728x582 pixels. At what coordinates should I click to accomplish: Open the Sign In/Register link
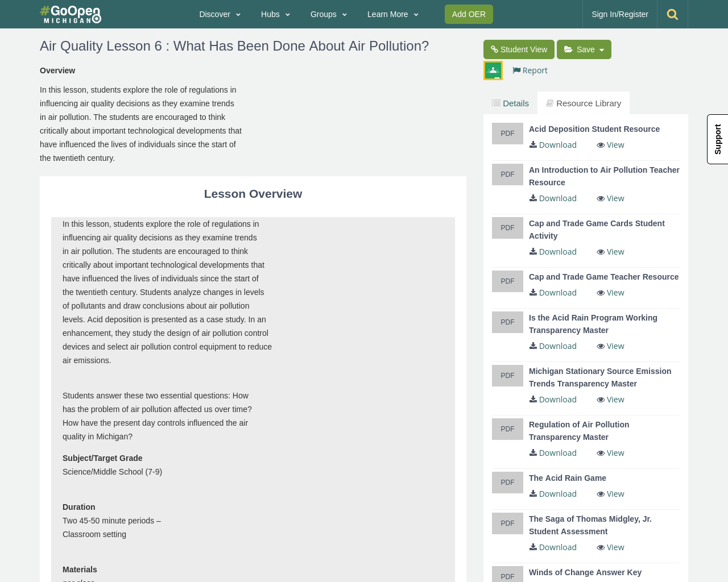pyautogui.click(x=620, y=14)
